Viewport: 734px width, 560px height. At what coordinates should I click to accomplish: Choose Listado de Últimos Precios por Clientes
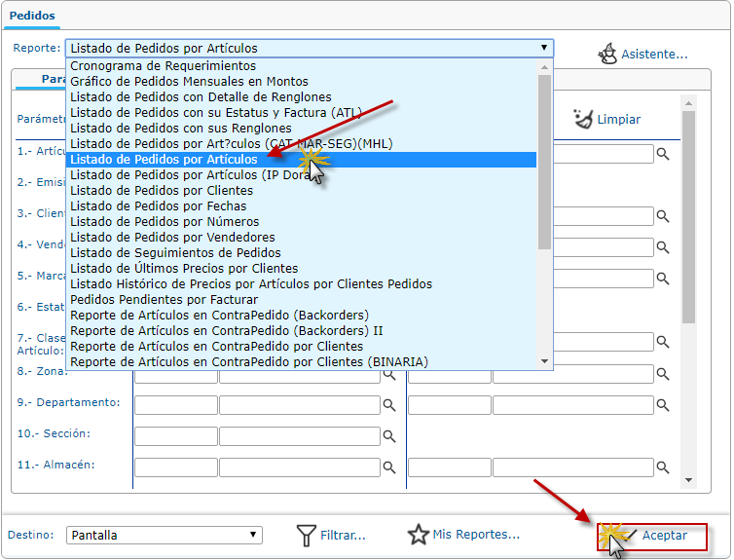[x=302, y=268]
